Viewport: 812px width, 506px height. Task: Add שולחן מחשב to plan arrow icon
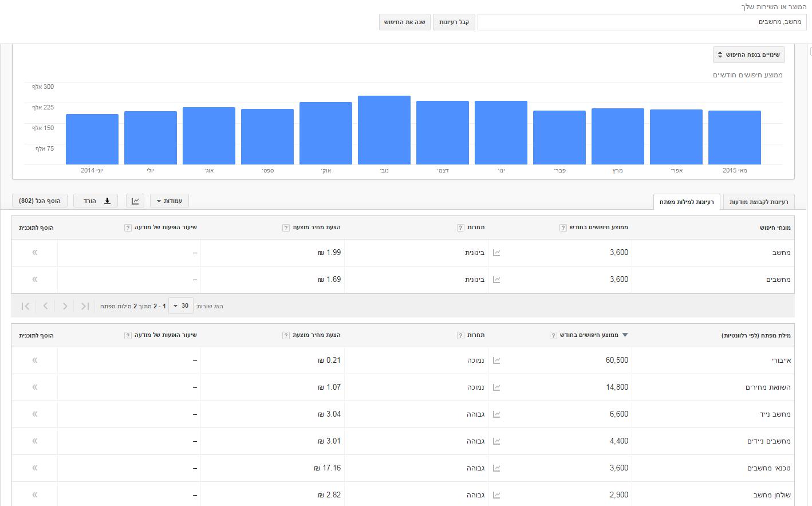(x=35, y=495)
